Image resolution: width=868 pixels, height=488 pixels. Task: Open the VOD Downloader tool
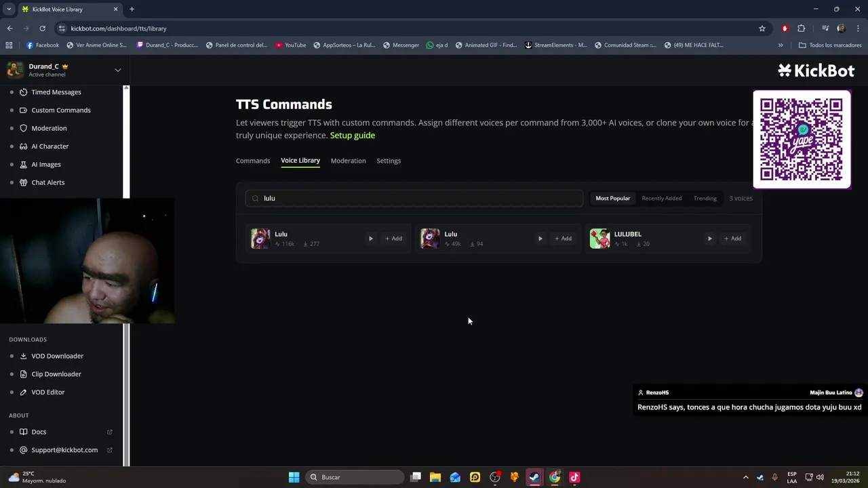[x=57, y=356]
